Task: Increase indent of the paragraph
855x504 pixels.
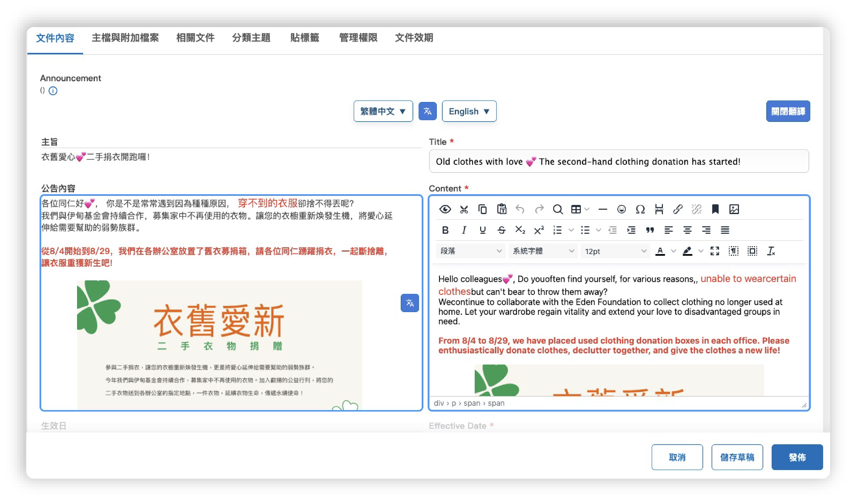Action: click(x=631, y=230)
